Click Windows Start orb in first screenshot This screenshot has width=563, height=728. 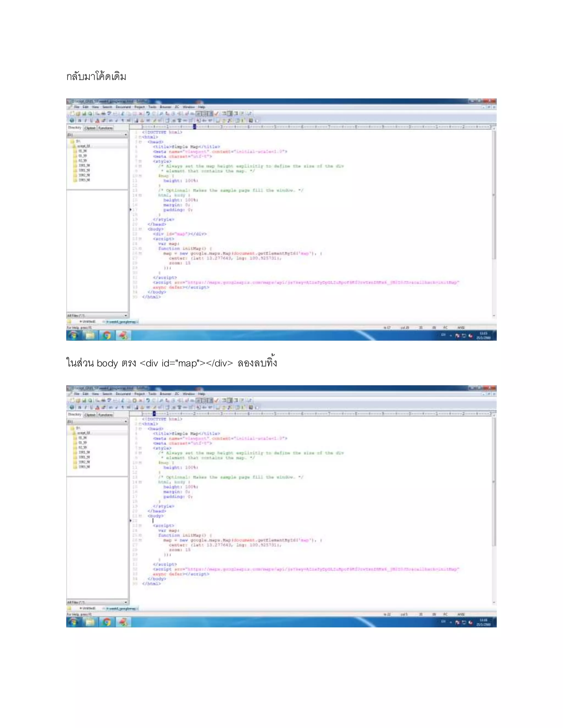pos(74,335)
